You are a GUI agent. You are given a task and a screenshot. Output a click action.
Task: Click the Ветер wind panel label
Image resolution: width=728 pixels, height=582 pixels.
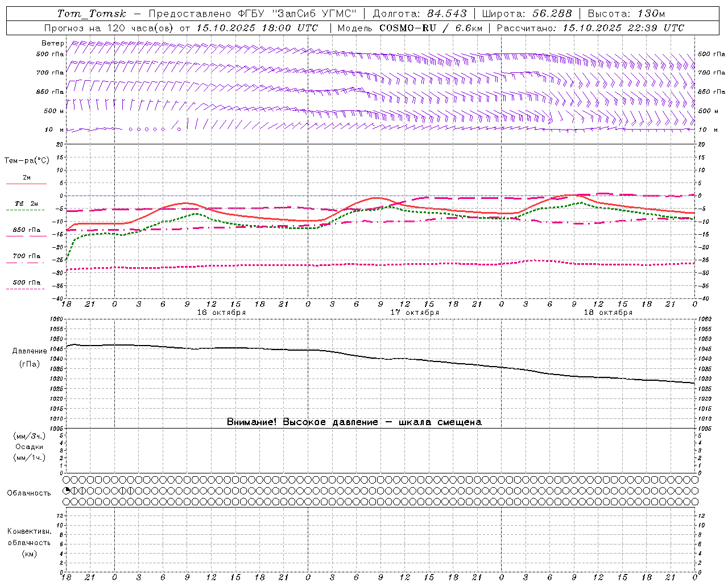pos(52,43)
